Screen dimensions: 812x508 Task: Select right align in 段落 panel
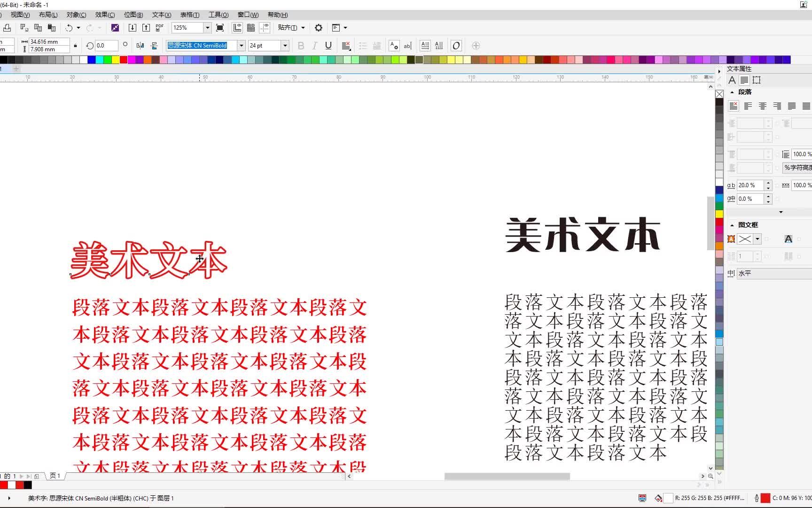[x=777, y=106]
